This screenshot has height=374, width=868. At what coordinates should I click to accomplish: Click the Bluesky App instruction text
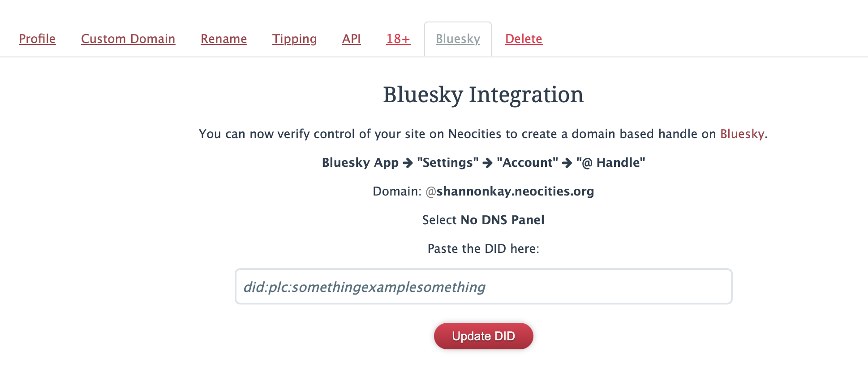(361, 162)
